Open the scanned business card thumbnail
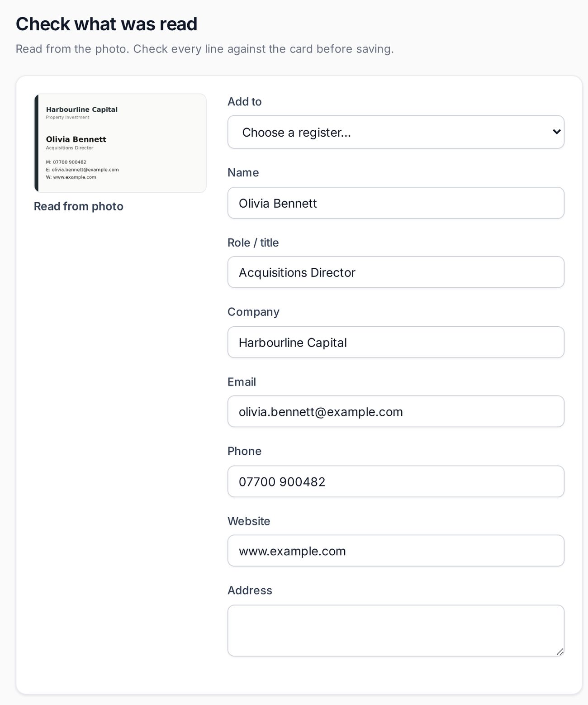The height and width of the screenshot is (705, 588). click(120, 143)
